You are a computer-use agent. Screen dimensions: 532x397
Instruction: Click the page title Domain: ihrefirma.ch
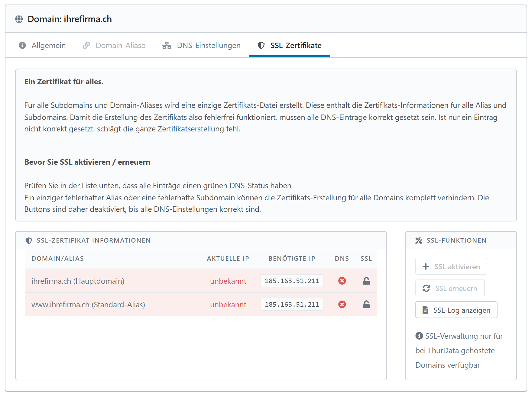coord(70,19)
